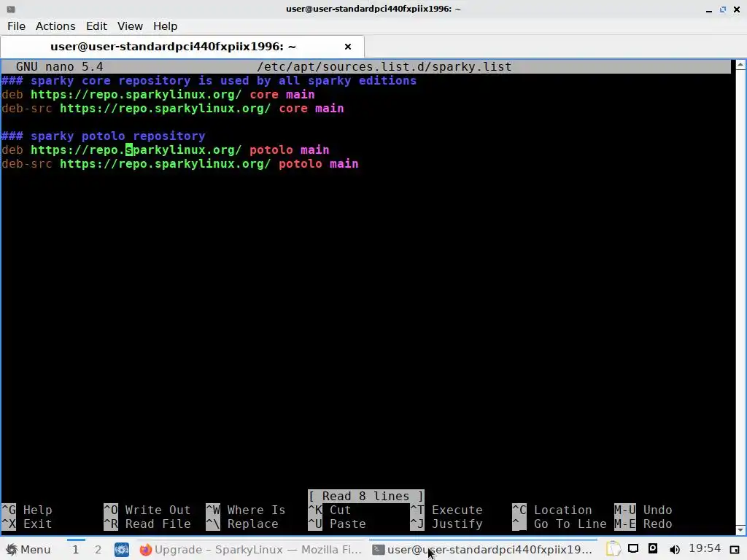Click the Firefox icon in the taskbar
This screenshot has width=747, height=560.
point(146,550)
